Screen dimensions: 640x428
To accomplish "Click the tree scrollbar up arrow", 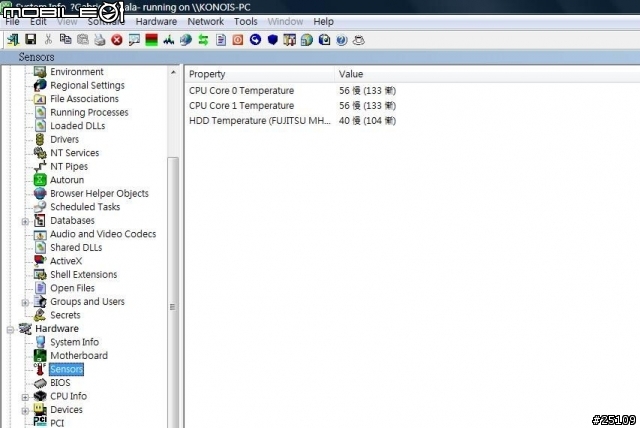I will point(173,72).
